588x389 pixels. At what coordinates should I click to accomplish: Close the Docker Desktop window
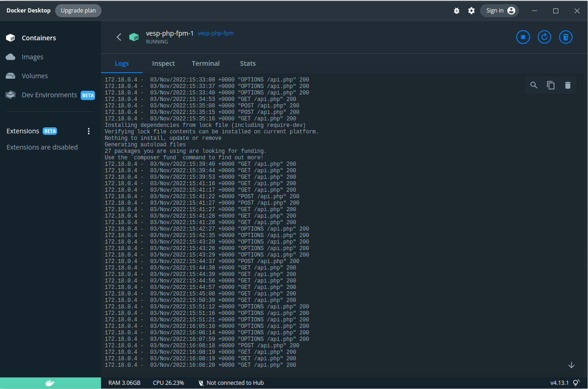pyautogui.click(x=577, y=11)
